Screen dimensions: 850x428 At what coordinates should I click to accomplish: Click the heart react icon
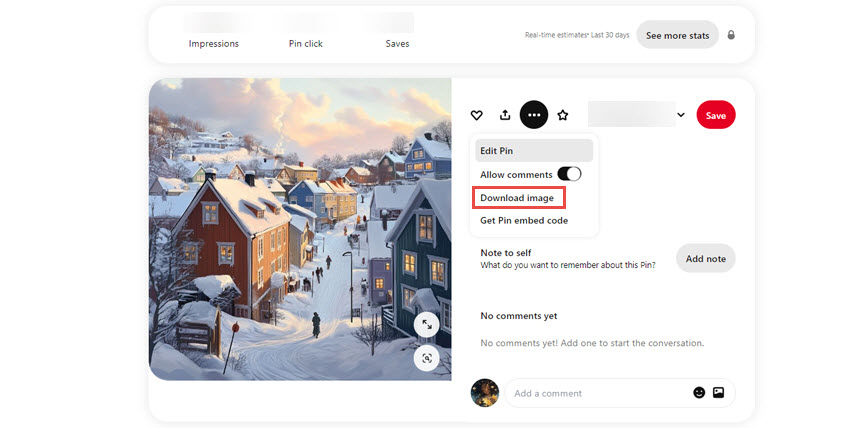point(476,115)
